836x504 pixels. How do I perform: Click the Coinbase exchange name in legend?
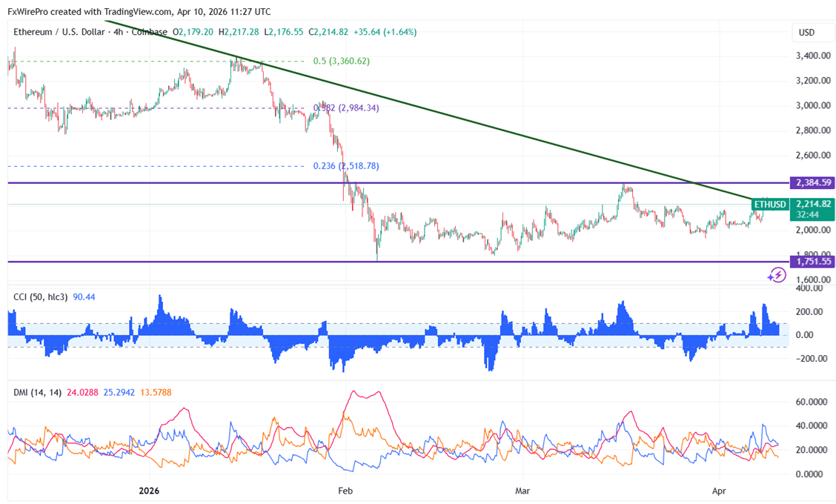(149, 32)
